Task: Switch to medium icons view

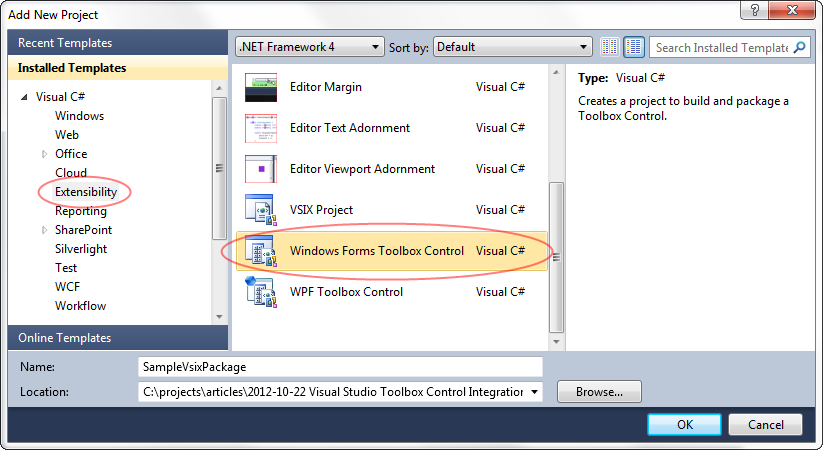Action: click(x=634, y=47)
